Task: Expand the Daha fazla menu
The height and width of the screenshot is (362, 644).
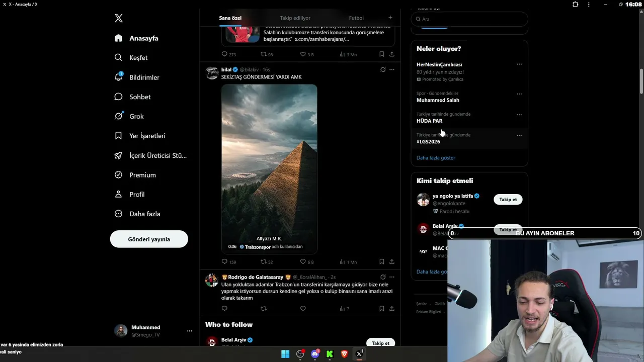Action: click(137, 214)
